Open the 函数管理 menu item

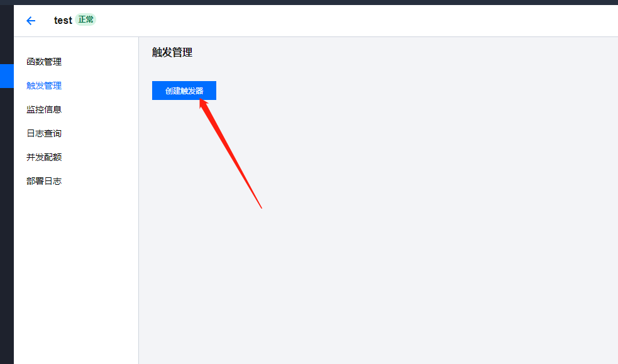[x=44, y=62]
